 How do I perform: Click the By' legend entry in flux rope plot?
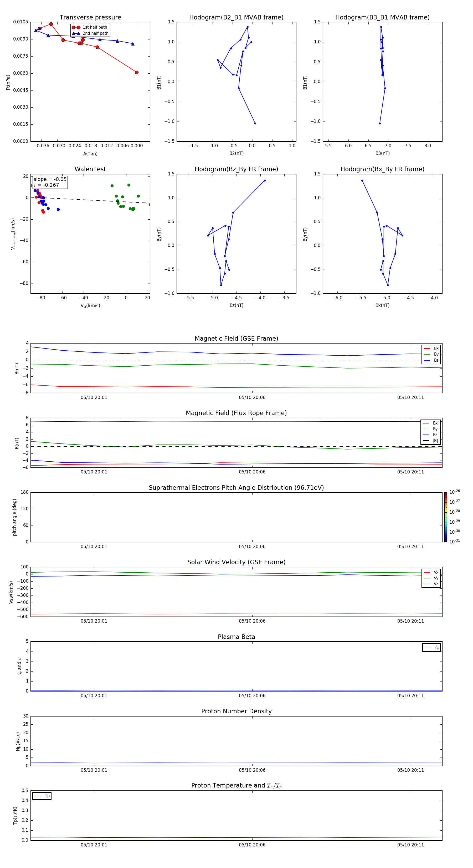(x=431, y=429)
